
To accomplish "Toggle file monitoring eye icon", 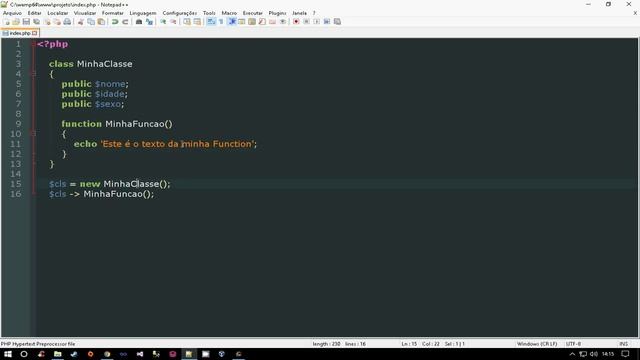I will coord(282,22).
